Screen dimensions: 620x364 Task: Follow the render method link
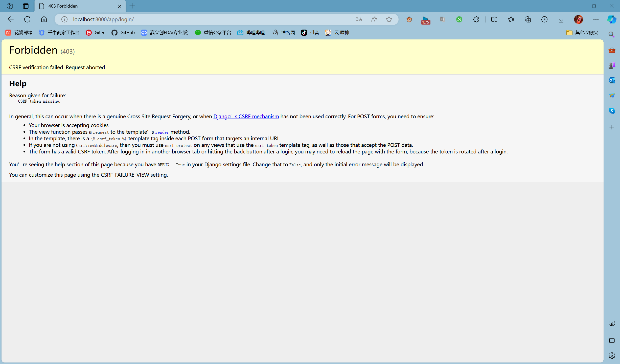click(x=162, y=132)
